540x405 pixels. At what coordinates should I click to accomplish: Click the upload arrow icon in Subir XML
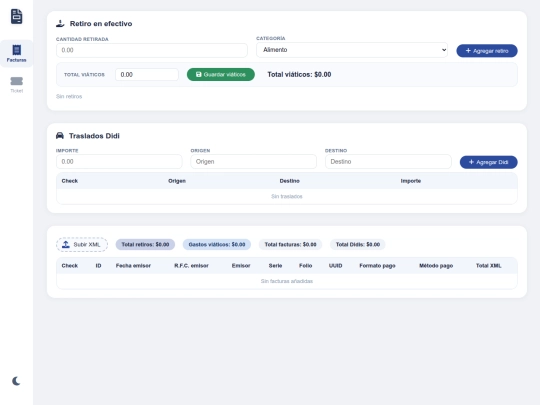click(x=66, y=245)
